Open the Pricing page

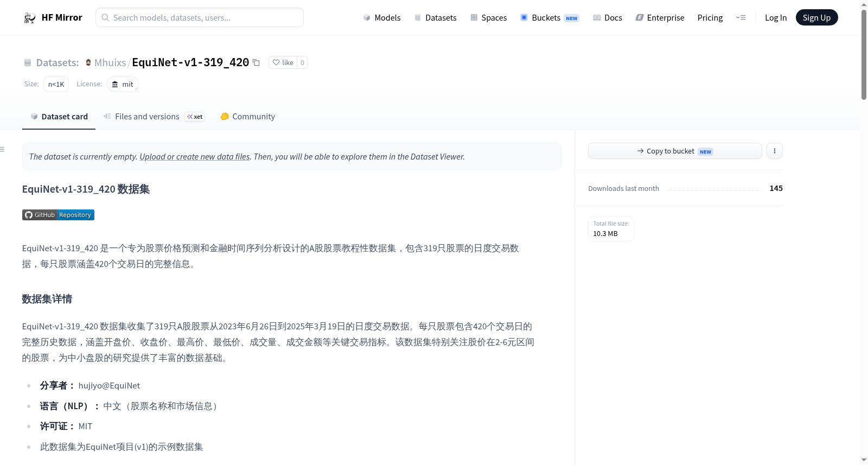pos(710,18)
